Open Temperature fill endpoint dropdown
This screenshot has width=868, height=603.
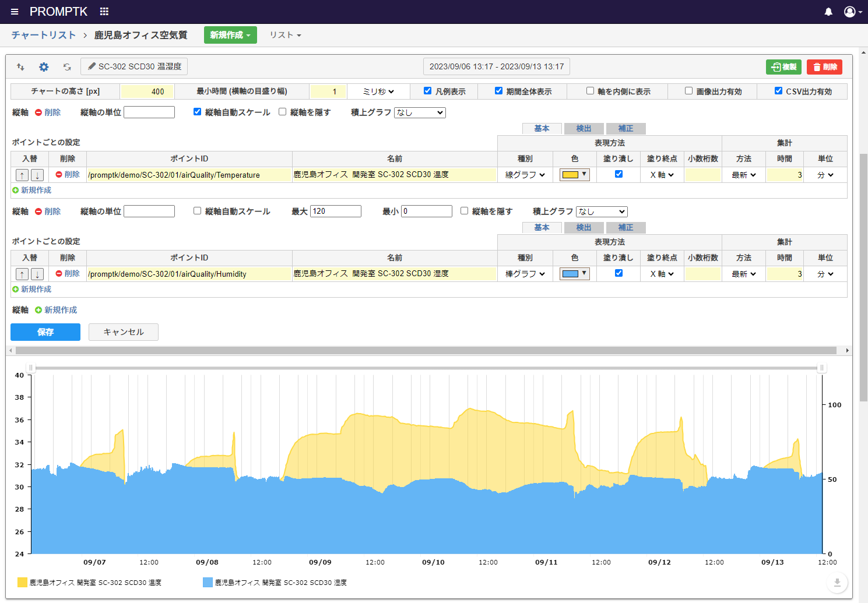coord(662,175)
